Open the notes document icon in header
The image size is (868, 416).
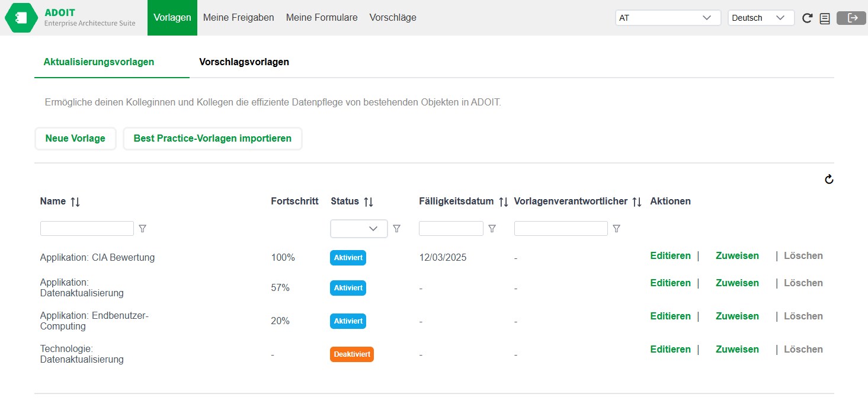pos(824,18)
